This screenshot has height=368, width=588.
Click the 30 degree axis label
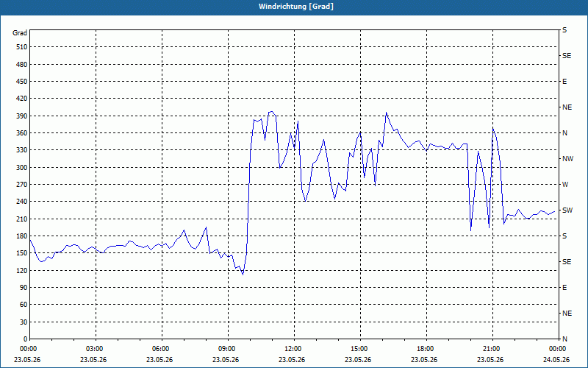coord(24,322)
